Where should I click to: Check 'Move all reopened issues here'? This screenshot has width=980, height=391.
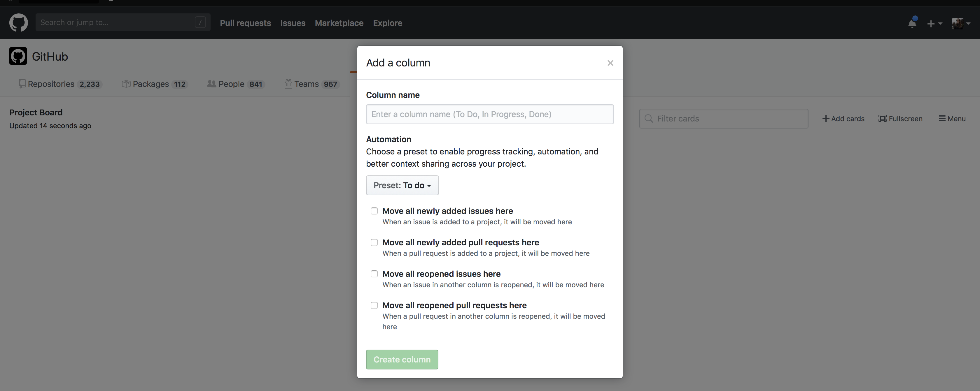pyautogui.click(x=374, y=274)
